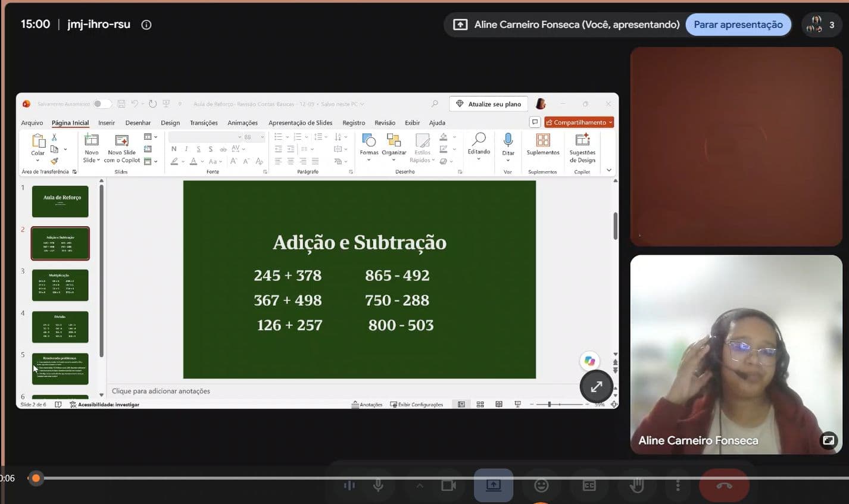Click the format painter brush icon
The image size is (849, 504).
tap(54, 161)
